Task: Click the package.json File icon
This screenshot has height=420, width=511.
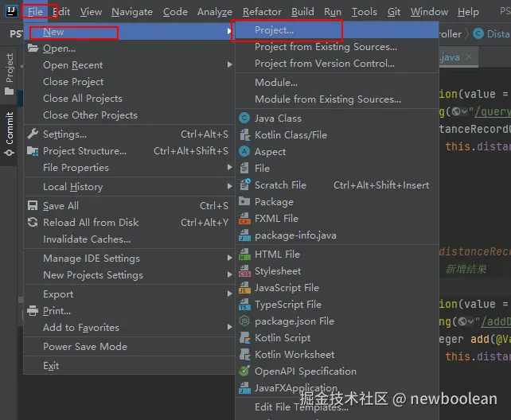Action: pos(244,321)
